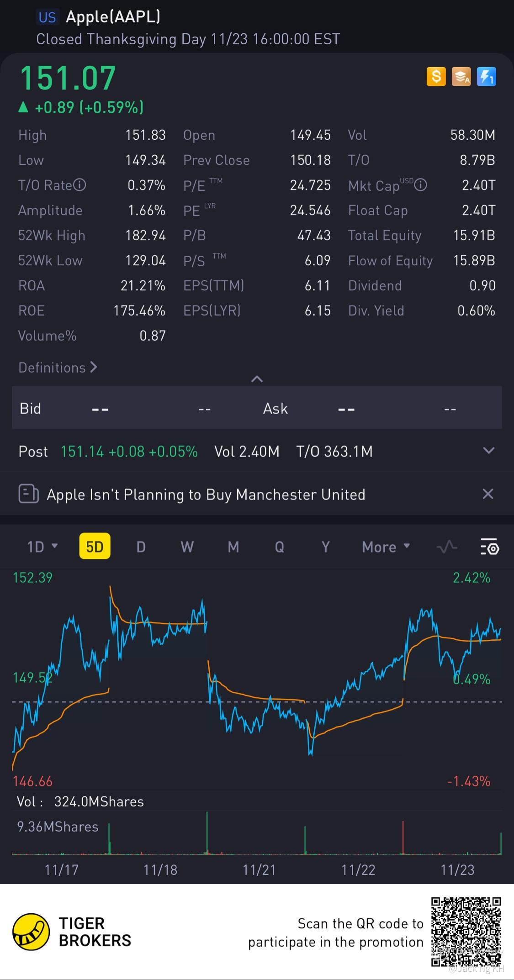Tap the news article icon
The image size is (514, 980).
click(28, 494)
